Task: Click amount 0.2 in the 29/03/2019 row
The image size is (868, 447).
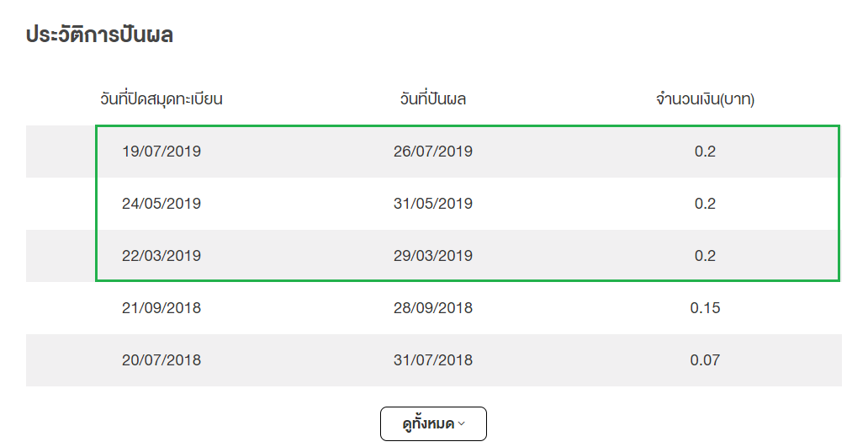Action: click(705, 256)
